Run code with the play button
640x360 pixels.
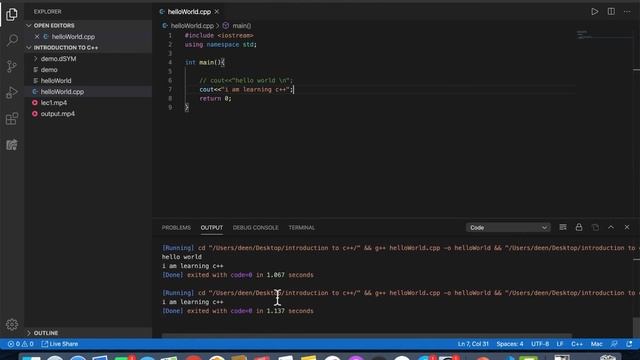point(595,11)
